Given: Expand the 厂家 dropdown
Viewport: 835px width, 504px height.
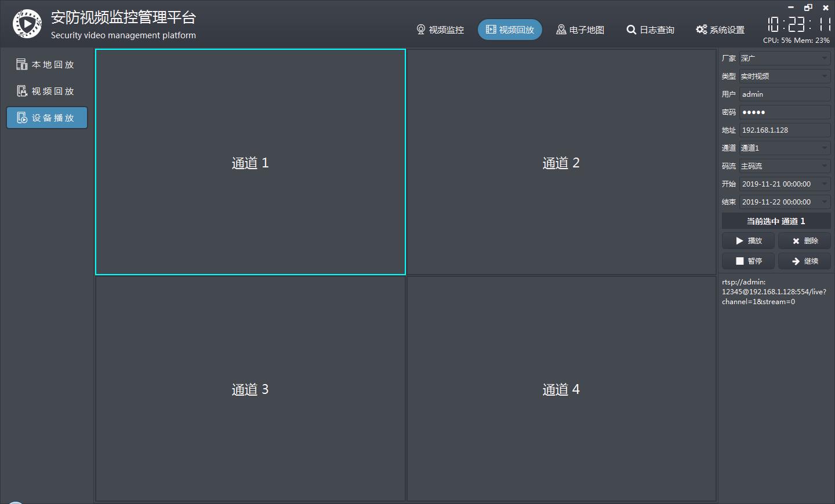Looking at the screenshot, I should (785, 58).
